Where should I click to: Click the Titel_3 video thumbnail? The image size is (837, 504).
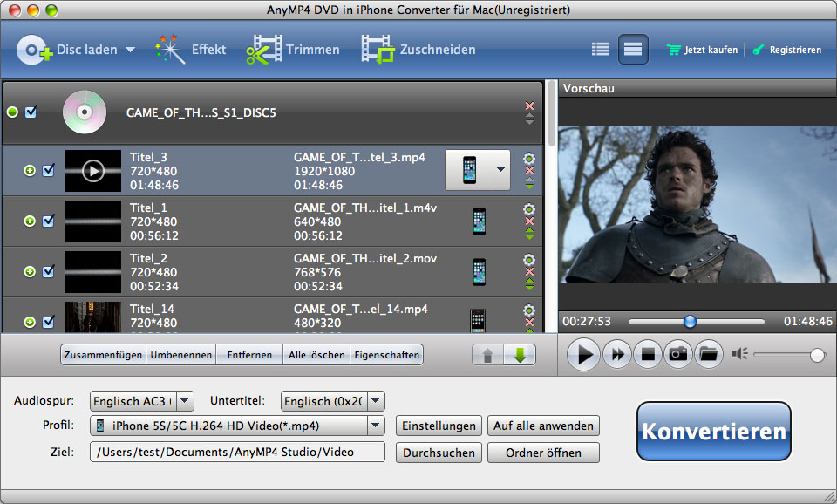click(x=93, y=171)
